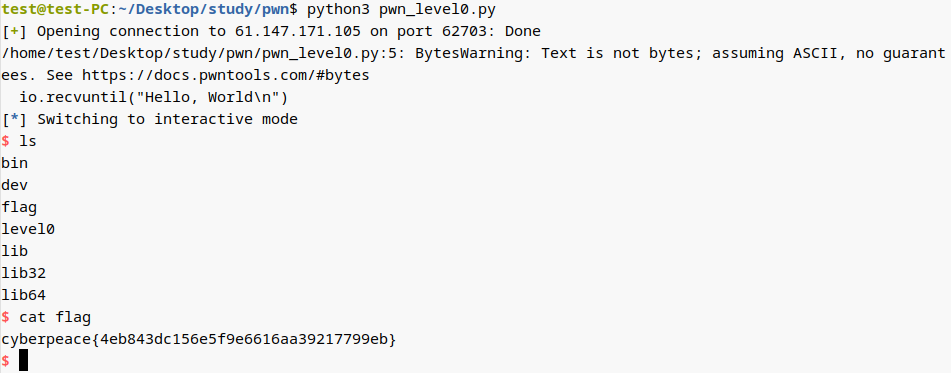Click the pwntools docs URL
This screenshot has height=373, width=951.
click(x=225, y=75)
